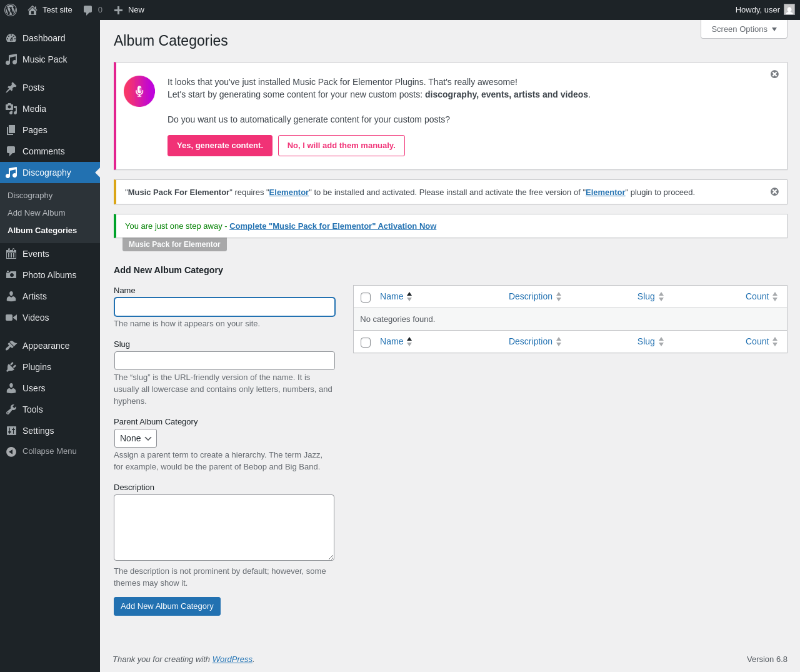Sort by Name arrows in table footer
The height and width of the screenshot is (672, 800).
(x=409, y=341)
